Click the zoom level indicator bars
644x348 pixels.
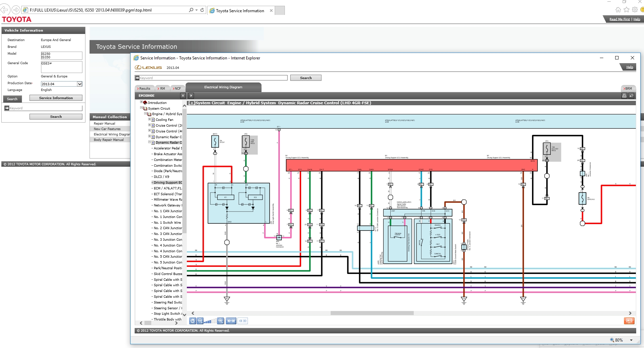tap(210, 321)
